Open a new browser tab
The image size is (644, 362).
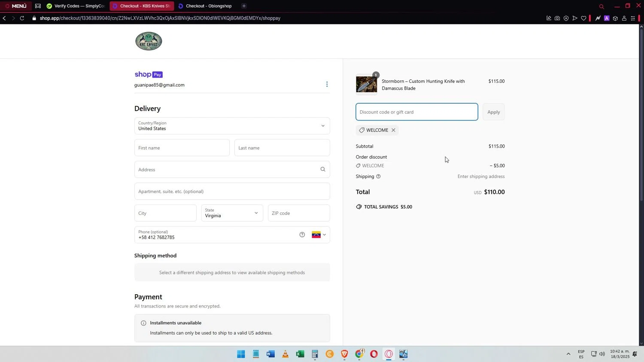[x=244, y=6]
